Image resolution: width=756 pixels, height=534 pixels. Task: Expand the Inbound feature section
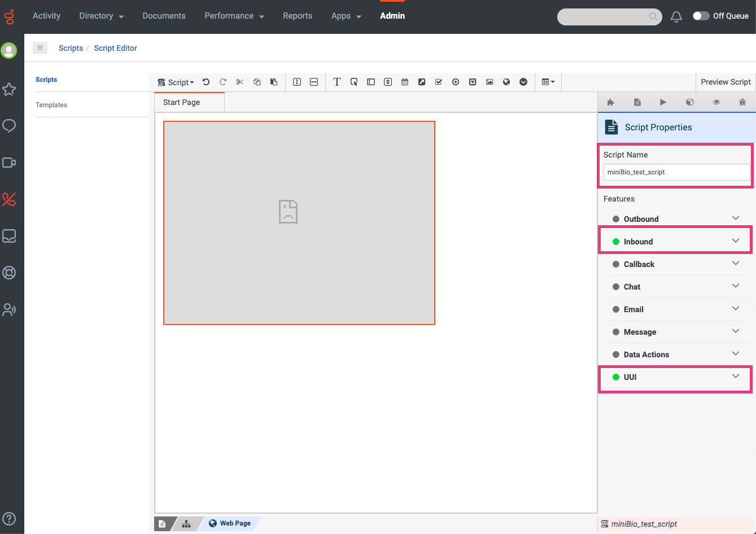pyautogui.click(x=735, y=241)
